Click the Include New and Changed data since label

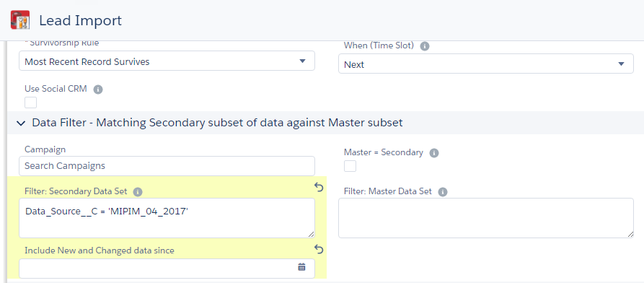click(x=100, y=251)
